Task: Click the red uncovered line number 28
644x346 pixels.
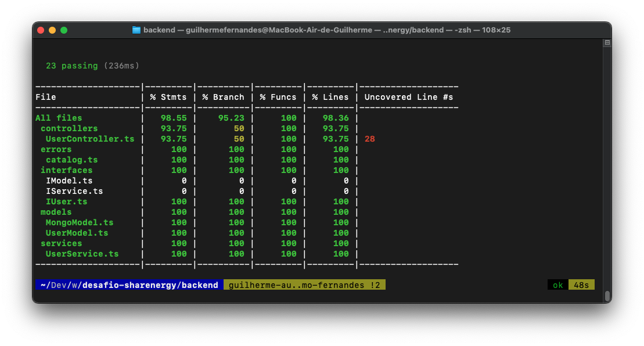Action: click(370, 139)
